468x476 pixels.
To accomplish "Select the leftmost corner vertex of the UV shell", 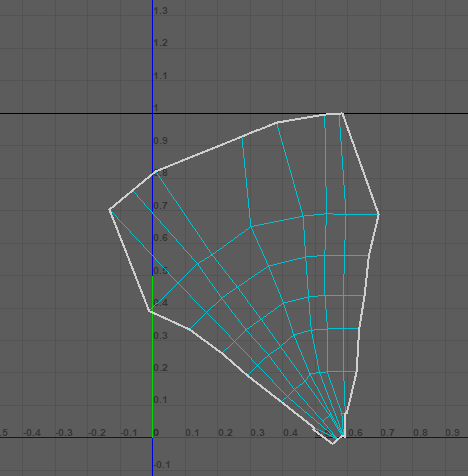I will click(110, 209).
